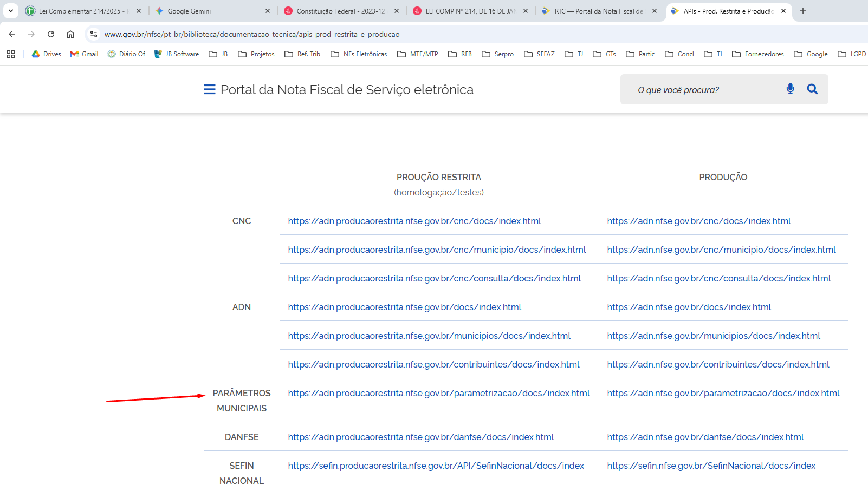Open restricted production DANFSE docs link
The width and height of the screenshot is (868, 491).
[x=420, y=437]
